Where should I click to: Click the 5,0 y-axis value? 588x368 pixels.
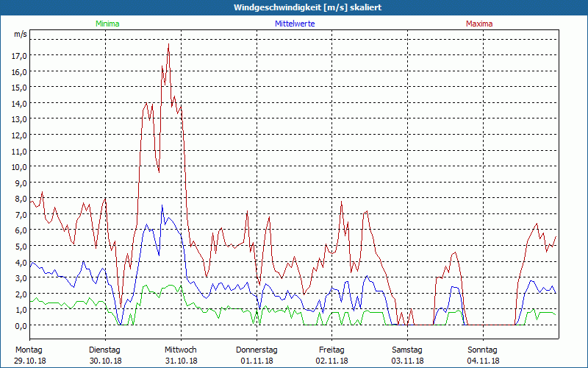(x=21, y=247)
